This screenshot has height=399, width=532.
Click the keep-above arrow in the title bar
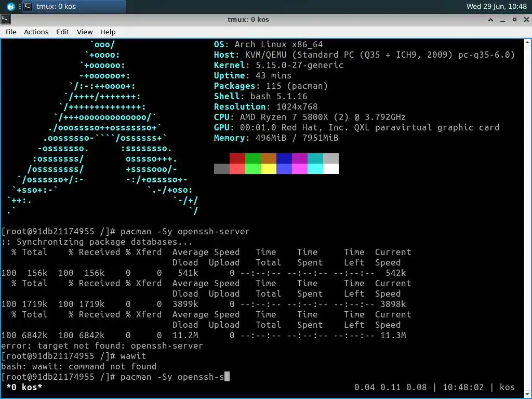[x=490, y=20]
